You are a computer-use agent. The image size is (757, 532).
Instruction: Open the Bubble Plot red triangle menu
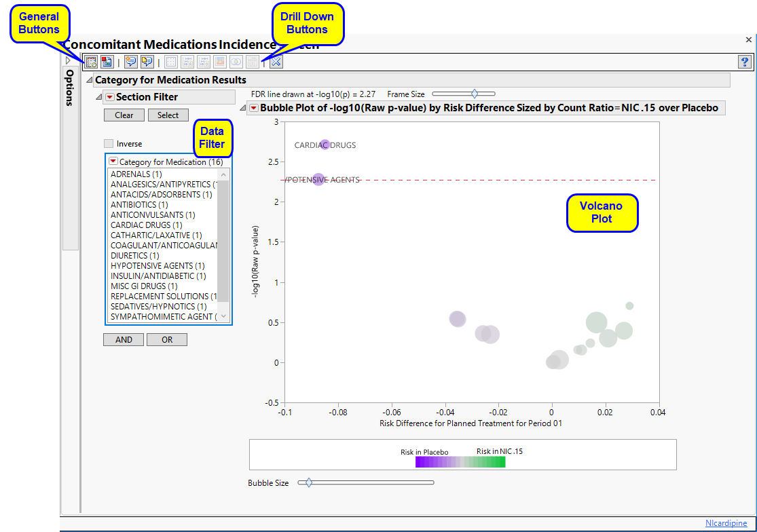coord(254,108)
